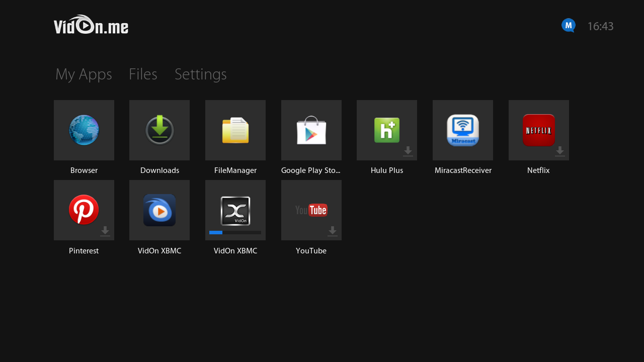
Task: Click the VidOn XBMC install progress bar
Action: click(235, 232)
